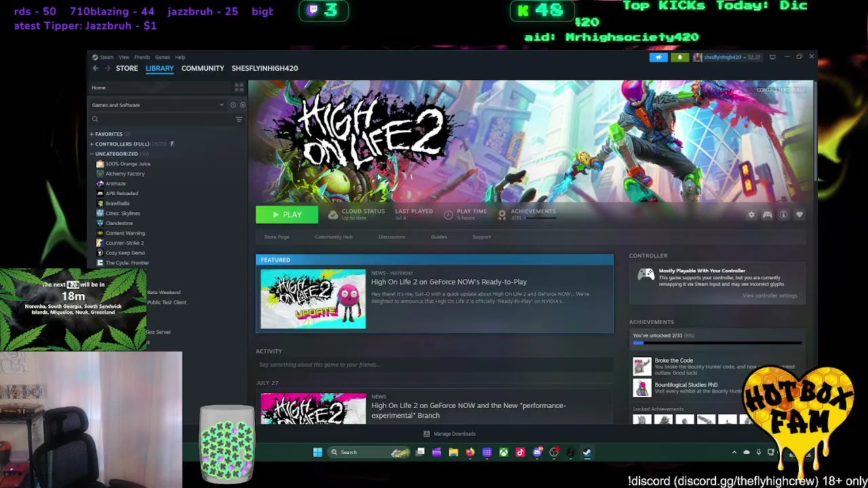
Task: Show hidden system tray icons chevron
Action: tap(734, 452)
